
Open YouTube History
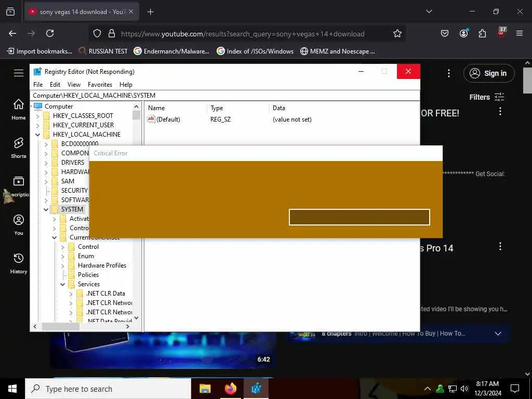tap(19, 263)
